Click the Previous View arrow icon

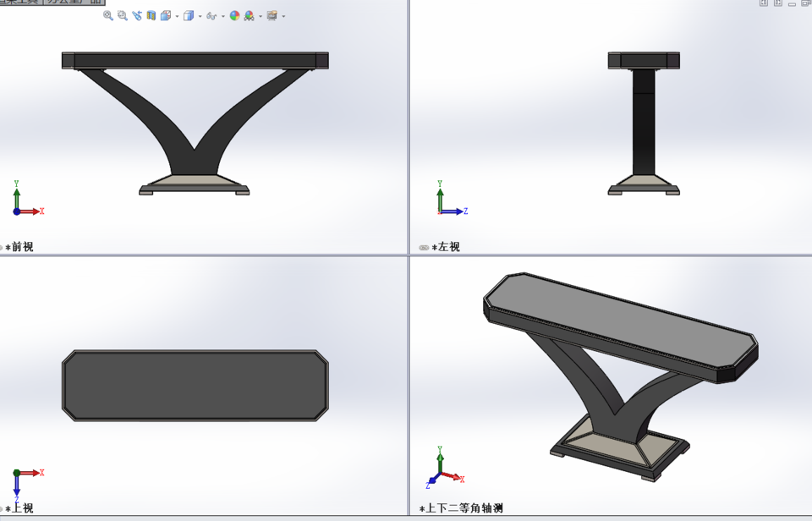(x=135, y=14)
